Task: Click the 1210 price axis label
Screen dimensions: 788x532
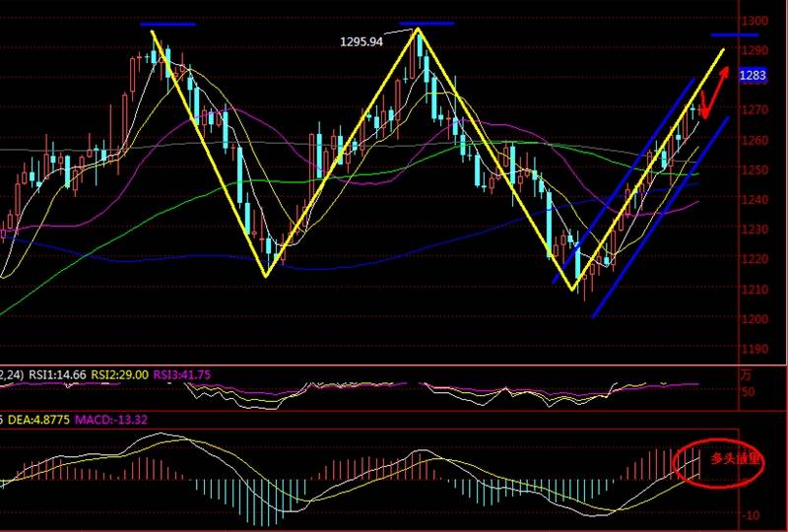Action: [x=755, y=289]
